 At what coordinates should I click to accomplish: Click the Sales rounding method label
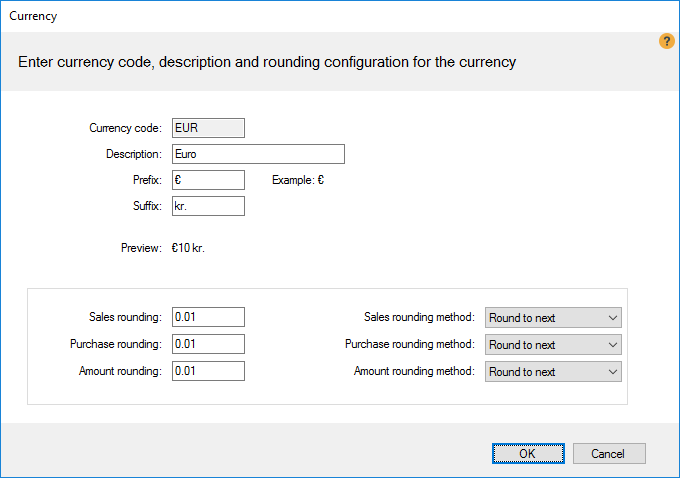418,317
